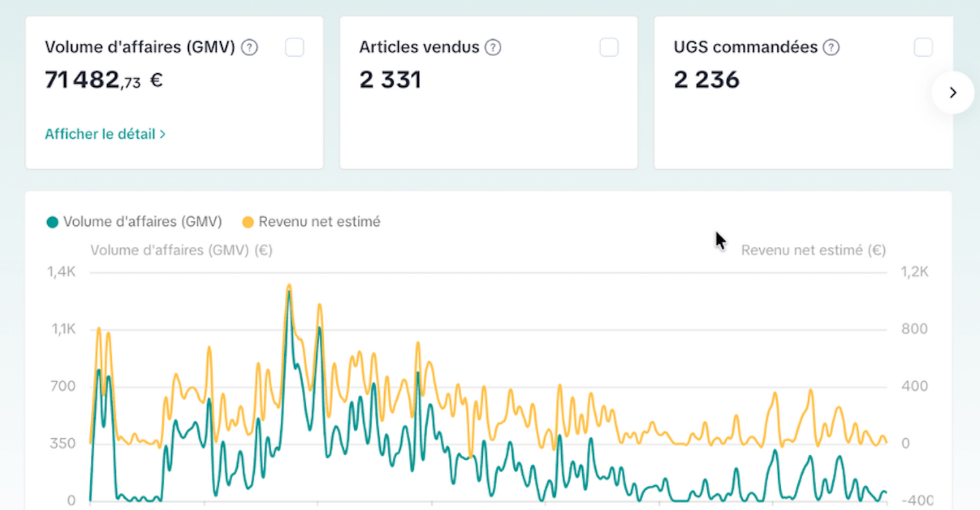Tick the Articles vendus card checkbox
The image size is (980, 510).
[609, 47]
